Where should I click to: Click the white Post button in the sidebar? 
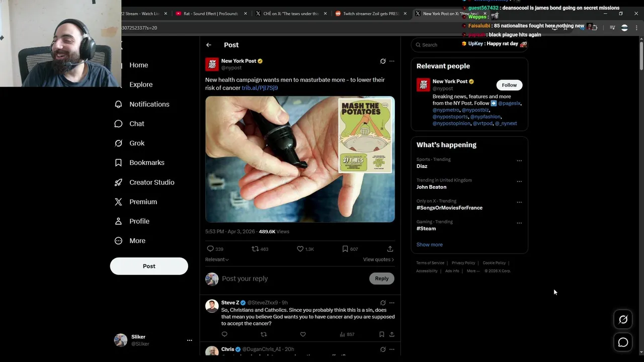(149, 266)
